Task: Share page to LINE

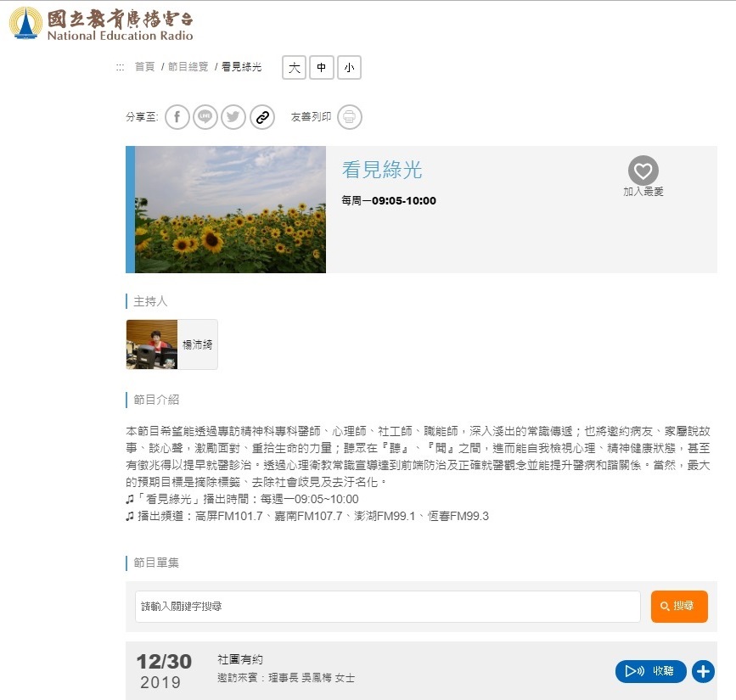Action: 205,117
